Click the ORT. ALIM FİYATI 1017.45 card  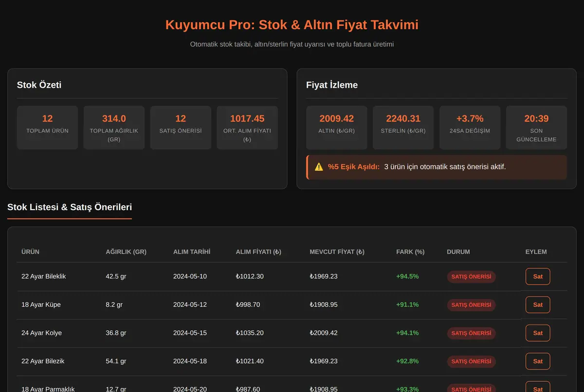pyautogui.click(x=247, y=127)
